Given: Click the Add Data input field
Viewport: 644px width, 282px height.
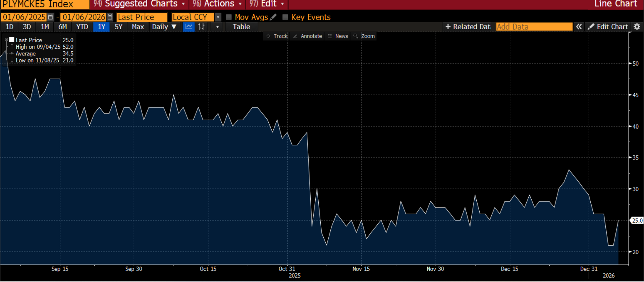Looking at the screenshot, I should coord(534,27).
